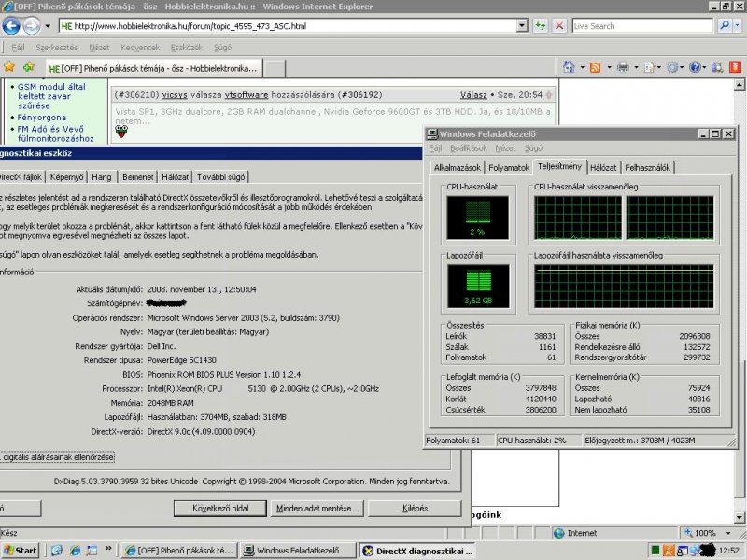Image resolution: width=747 pixels, height=560 pixels.
Task: Click the empty new tab button
Action: 275,68
